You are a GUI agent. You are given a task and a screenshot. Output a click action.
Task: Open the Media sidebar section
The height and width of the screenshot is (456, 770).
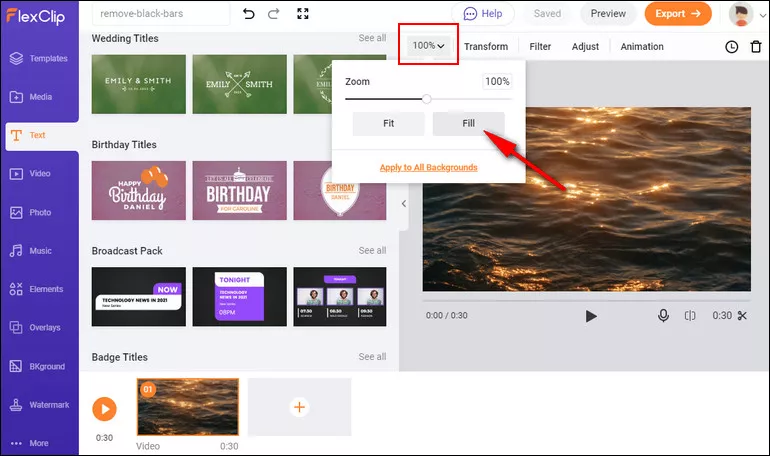point(30,97)
